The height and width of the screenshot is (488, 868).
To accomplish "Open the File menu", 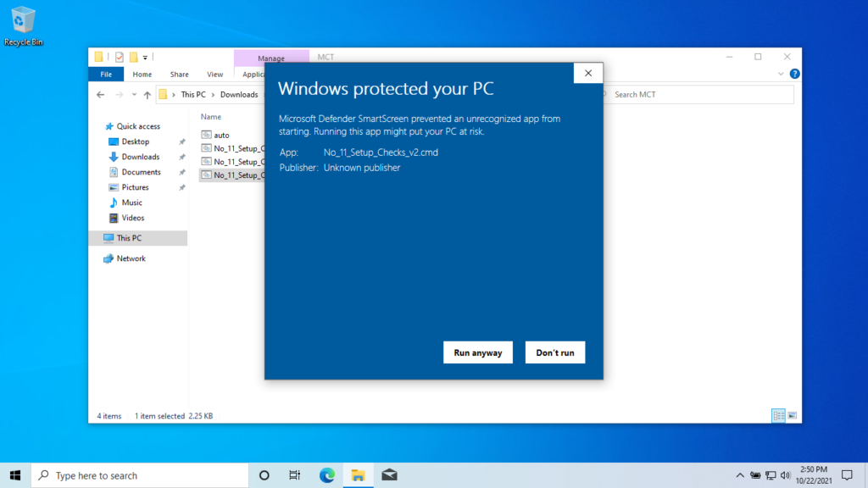I will tap(105, 74).
